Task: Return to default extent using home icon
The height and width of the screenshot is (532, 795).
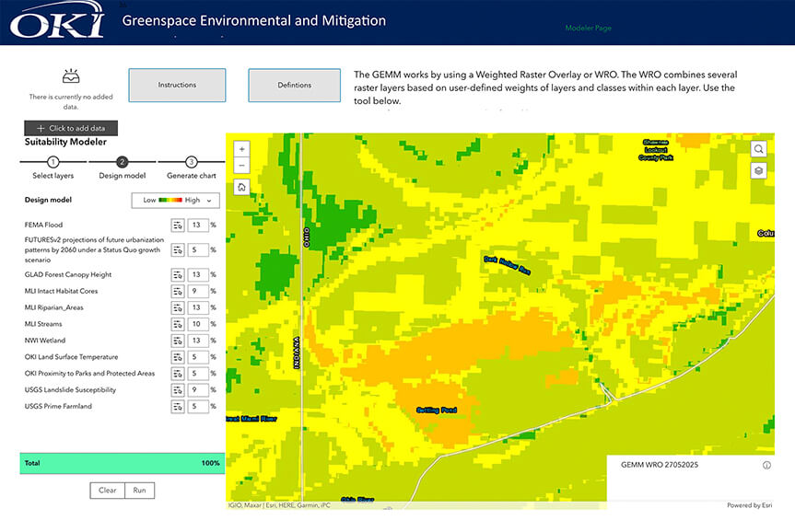Action: coord(240,185)
